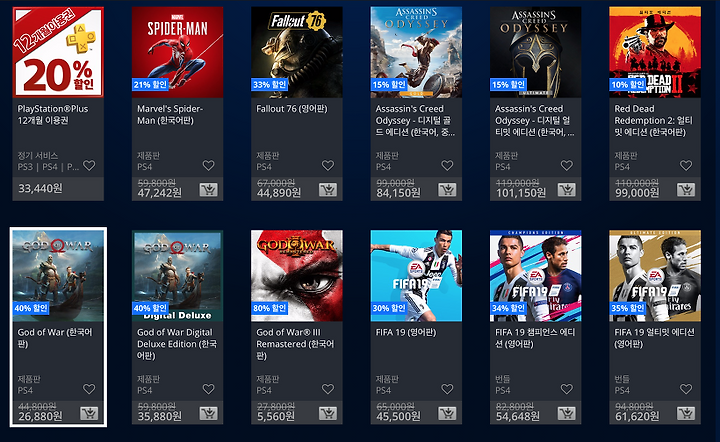Toggle wishlist heart for God of War
720x442 pixels.
point(89,389)
